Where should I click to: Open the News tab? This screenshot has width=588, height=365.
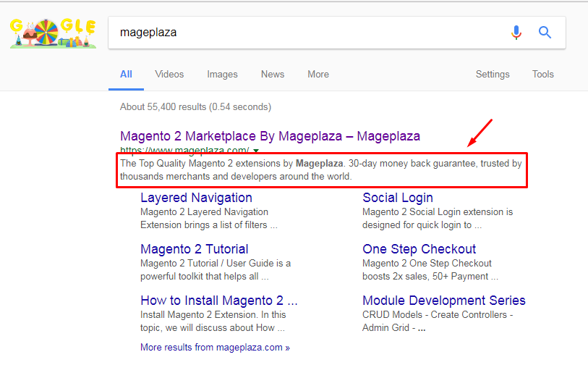pos(273,75)
